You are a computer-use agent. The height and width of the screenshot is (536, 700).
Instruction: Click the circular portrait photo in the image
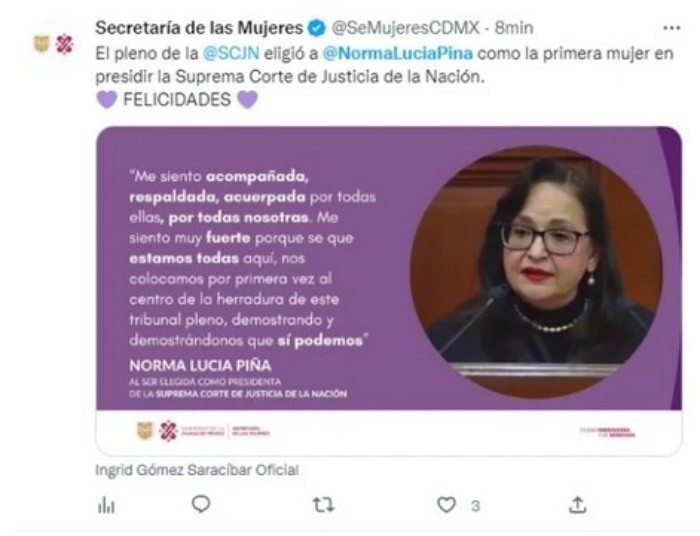[536, 271]
